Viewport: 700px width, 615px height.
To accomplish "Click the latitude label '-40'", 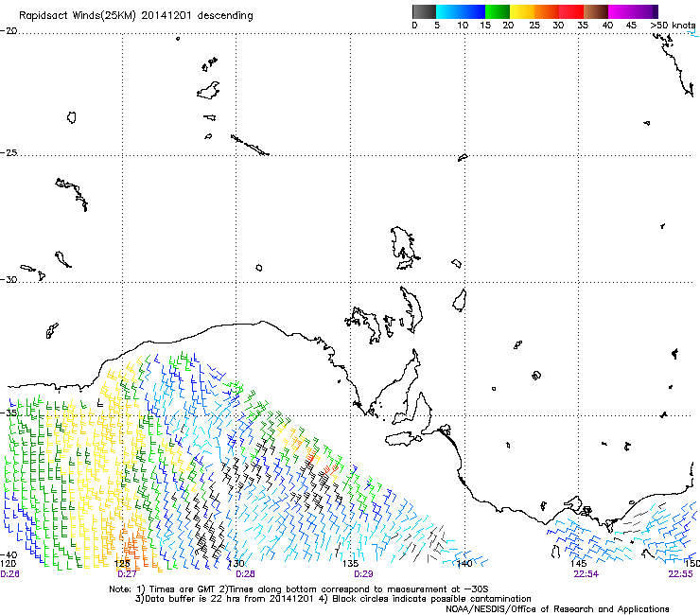I will coord(9,555).
